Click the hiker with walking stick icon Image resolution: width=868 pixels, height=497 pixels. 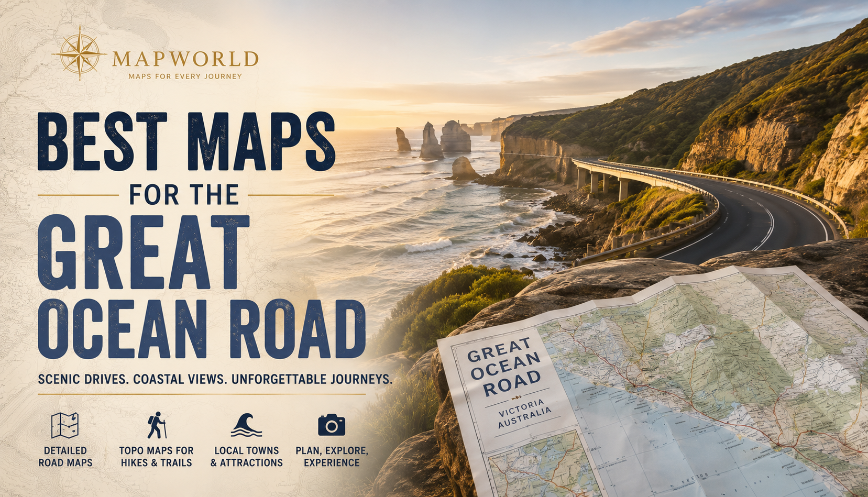pyautogui.click(x=156, y=425)
